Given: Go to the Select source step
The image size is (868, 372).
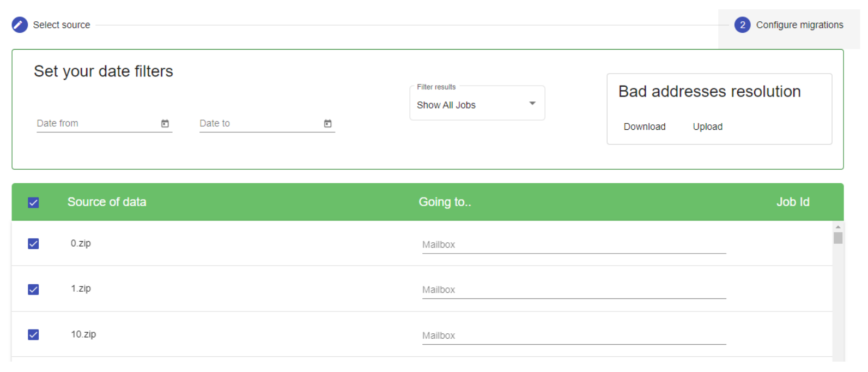Looking at the screenshot, I should (x=61, y=25).
